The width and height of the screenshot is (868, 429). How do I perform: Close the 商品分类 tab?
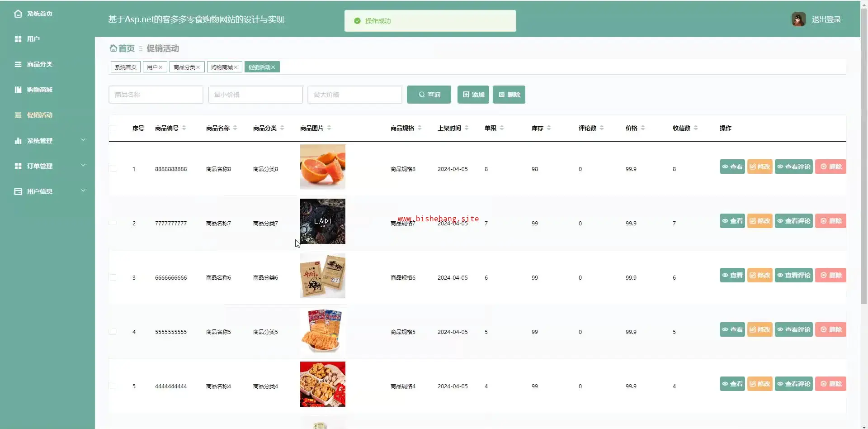coord(198,67)
